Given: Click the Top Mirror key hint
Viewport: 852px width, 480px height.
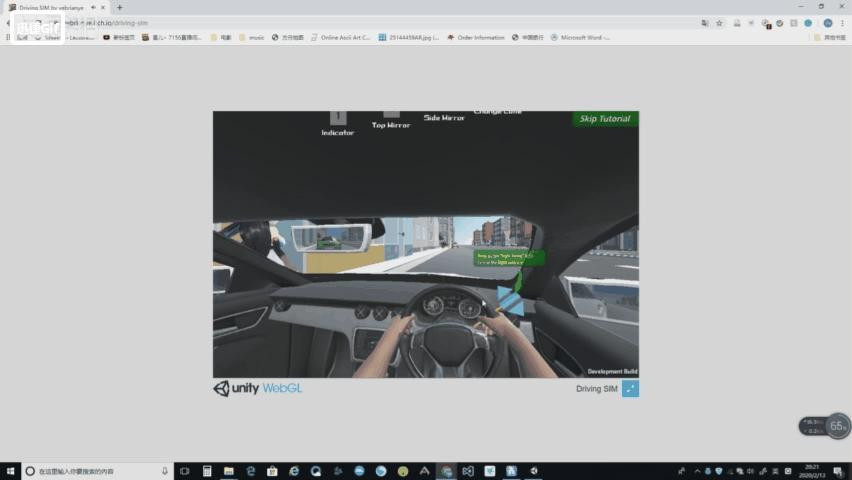Looking at the screenshot, I should point(391,121).
